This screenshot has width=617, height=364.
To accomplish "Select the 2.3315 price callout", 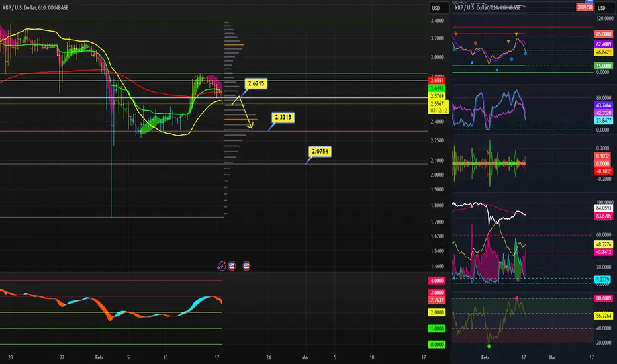I will click(x=283, y=117).
